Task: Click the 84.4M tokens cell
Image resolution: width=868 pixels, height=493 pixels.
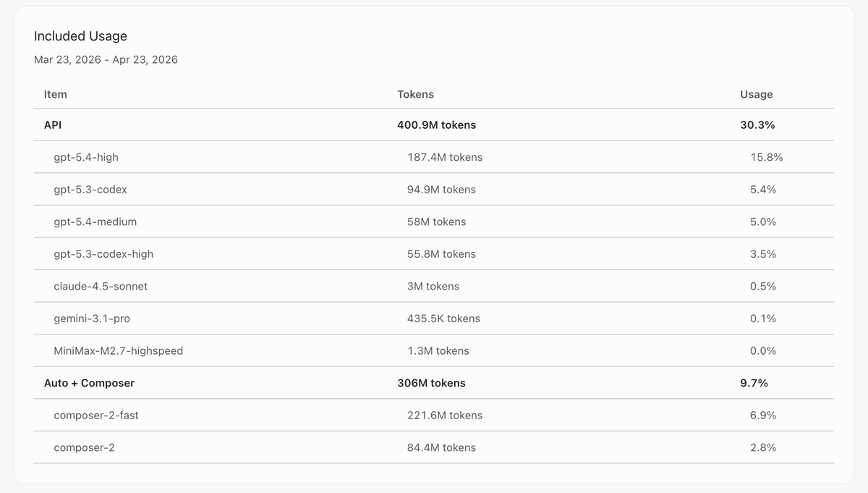Action: coord(441,447)
